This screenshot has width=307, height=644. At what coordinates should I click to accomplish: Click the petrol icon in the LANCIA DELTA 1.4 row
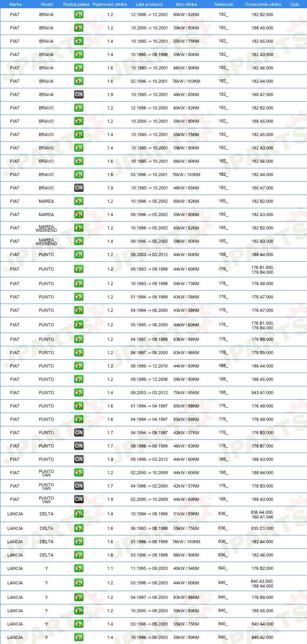pyautogui.click(x=79, y=514)
